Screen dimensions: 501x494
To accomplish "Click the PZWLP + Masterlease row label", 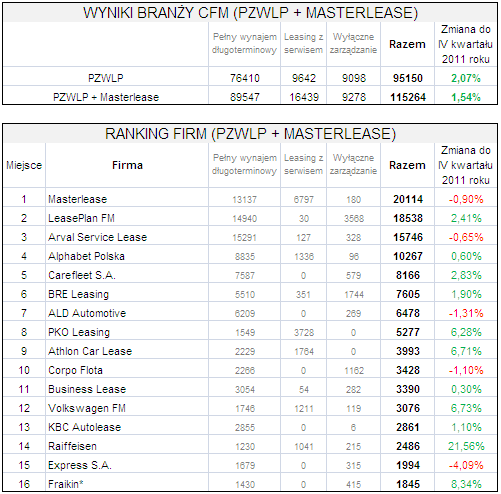I will 106,97.
